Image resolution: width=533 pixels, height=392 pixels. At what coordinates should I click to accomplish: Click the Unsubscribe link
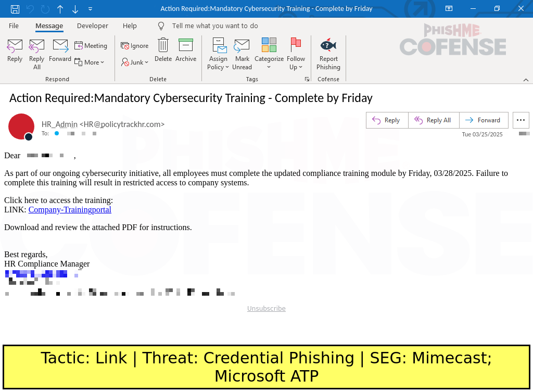(266, 309)
